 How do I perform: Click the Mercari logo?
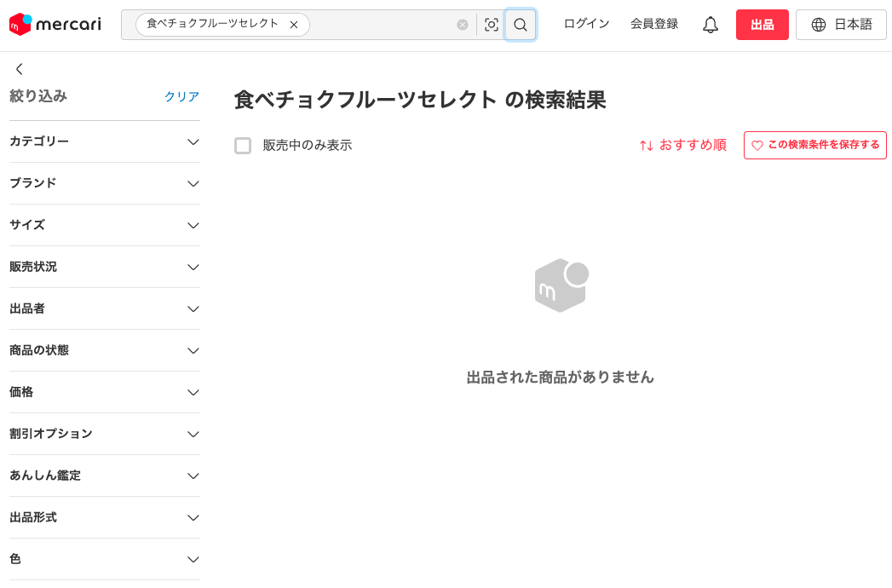click(55, 25)
